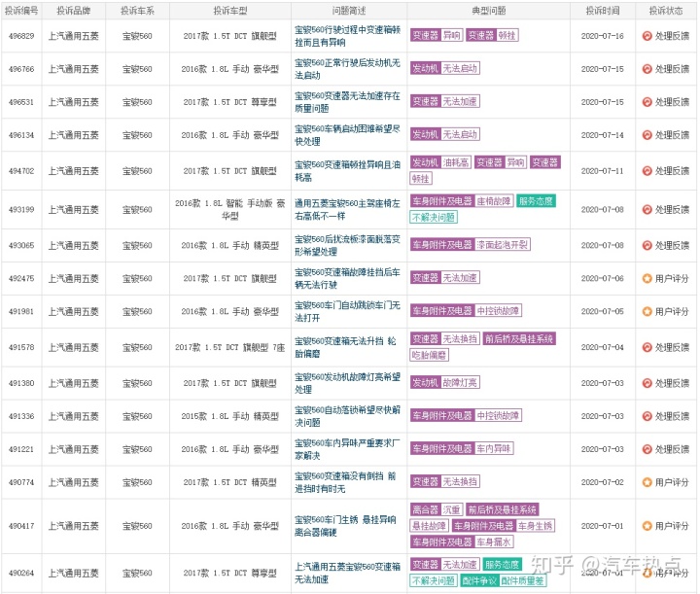Click the 车内异味 tag
This screenshot has height=594, width=700.
click(494, 448)
